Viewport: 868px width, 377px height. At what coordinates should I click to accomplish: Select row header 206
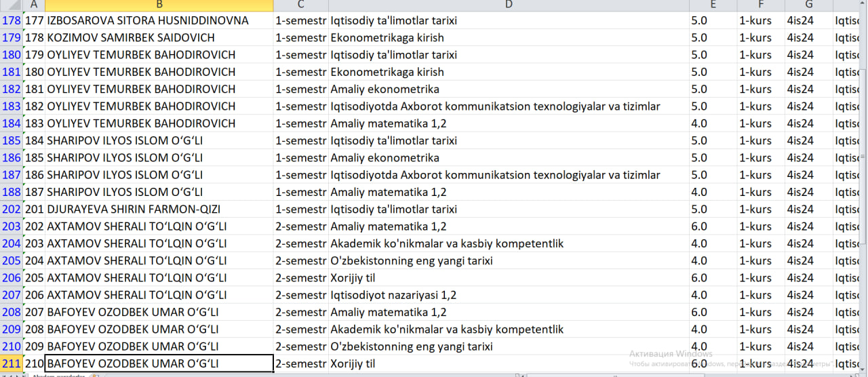pos(11,278)
